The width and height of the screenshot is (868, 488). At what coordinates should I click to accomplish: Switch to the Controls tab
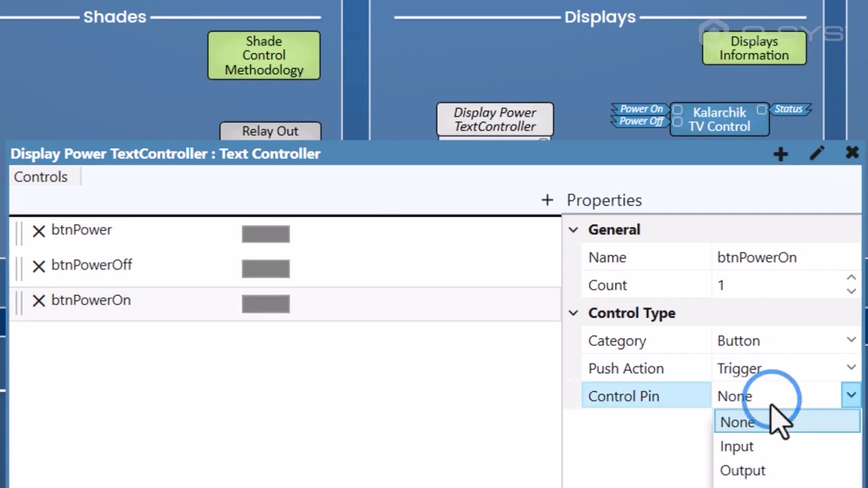click(x=40, y=177)
